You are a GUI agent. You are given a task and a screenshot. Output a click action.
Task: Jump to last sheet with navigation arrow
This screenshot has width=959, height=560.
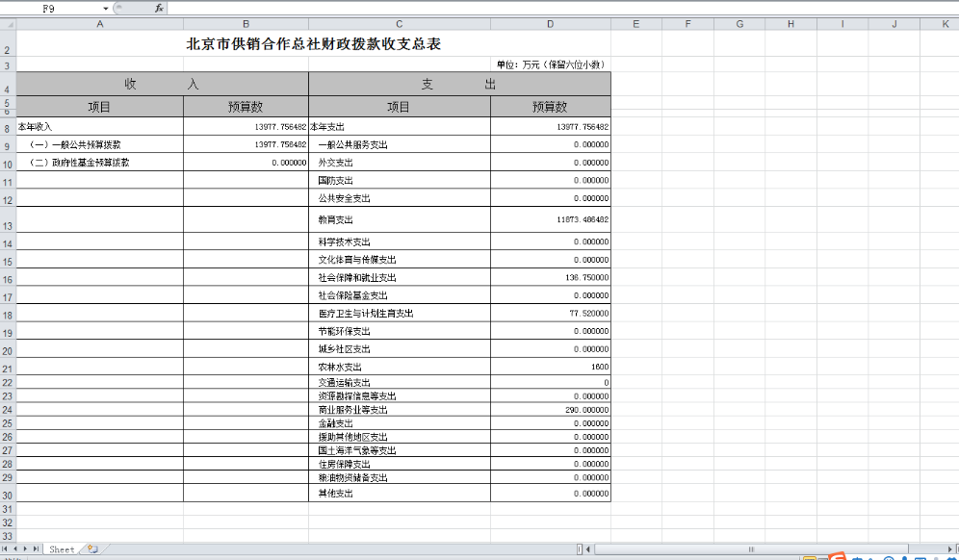[x=36, y=549]
